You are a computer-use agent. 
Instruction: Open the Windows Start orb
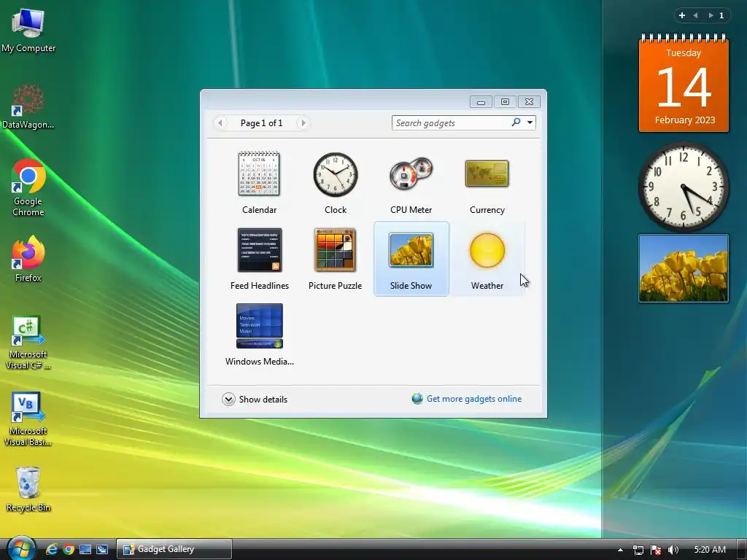(x=21, y=548)
